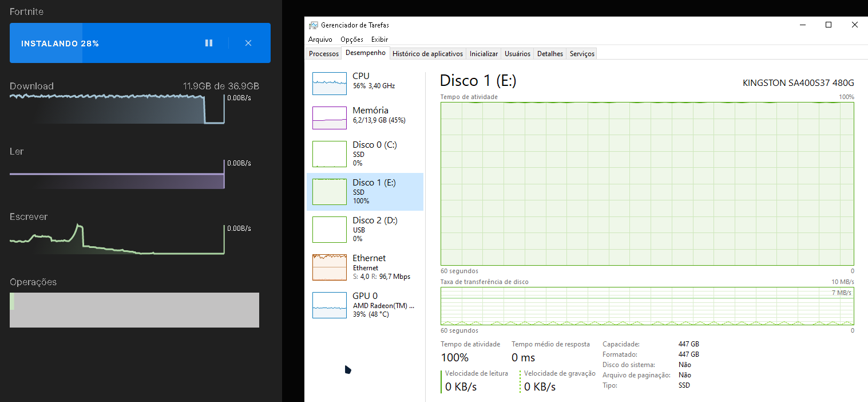Select the Disco 2 (D:) graph thumbnail

click(330, 230)
